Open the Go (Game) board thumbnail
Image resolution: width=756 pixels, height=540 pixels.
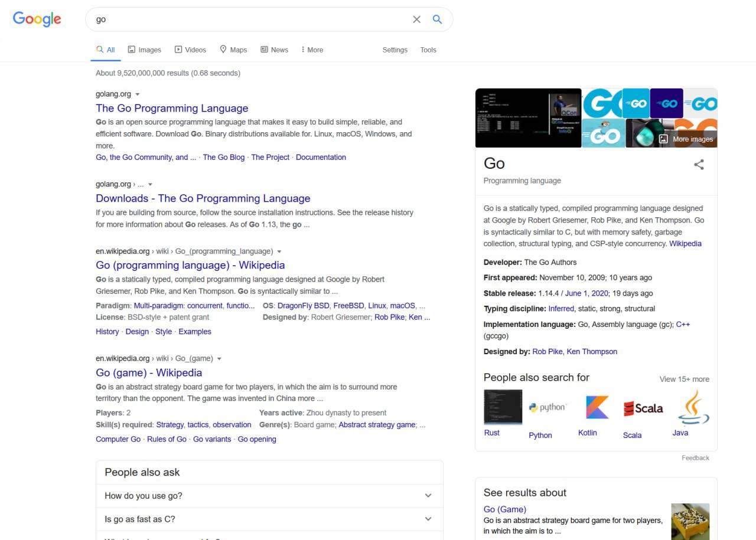click(690, 522)
